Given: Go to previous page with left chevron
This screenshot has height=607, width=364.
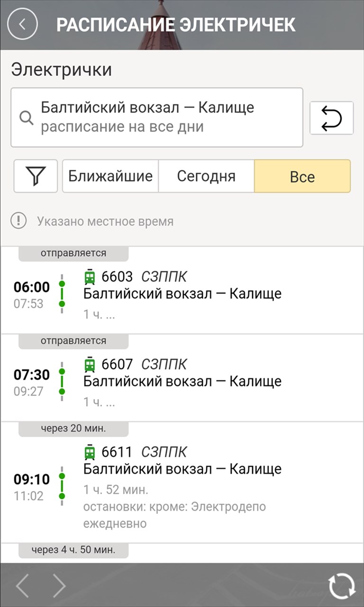Looking at the screenshot, I should [23, 586].
